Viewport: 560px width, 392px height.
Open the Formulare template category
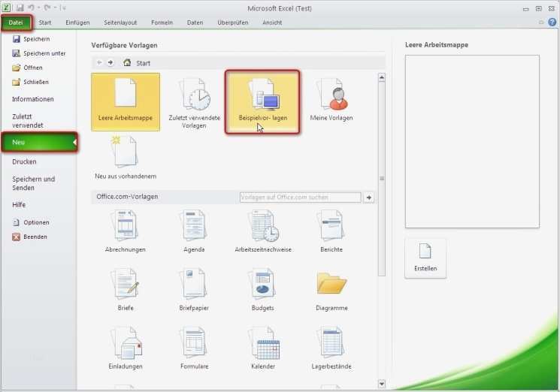tap(194, 348)
